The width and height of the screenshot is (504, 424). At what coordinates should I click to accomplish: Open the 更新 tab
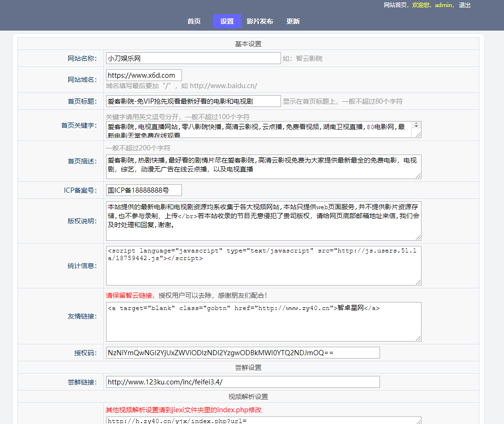coord(293,21)
